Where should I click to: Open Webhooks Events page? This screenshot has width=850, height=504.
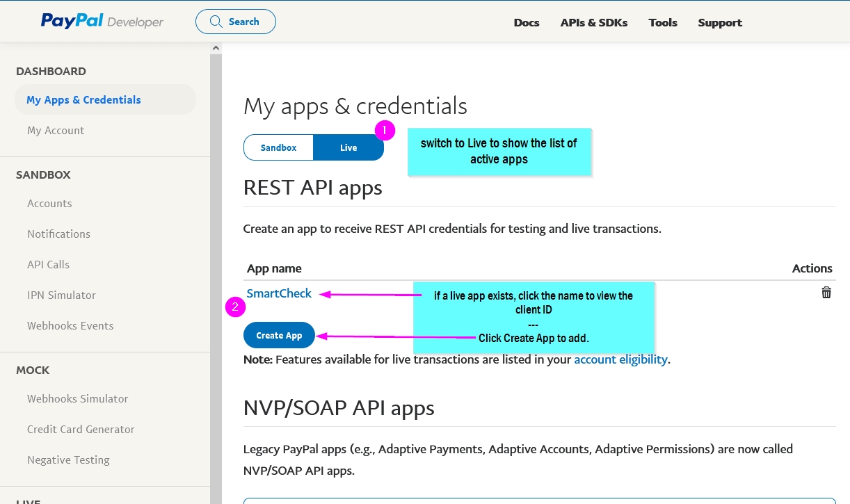[70, 325]
